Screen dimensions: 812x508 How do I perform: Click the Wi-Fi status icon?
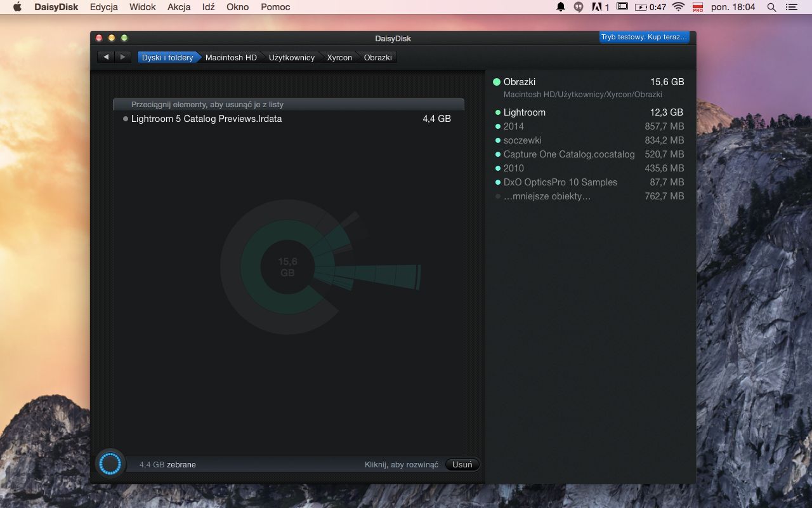pos(679,7)
